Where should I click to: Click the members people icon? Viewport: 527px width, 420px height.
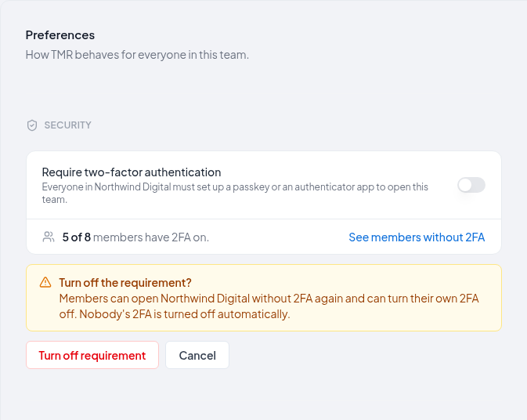tap(49, 237)
